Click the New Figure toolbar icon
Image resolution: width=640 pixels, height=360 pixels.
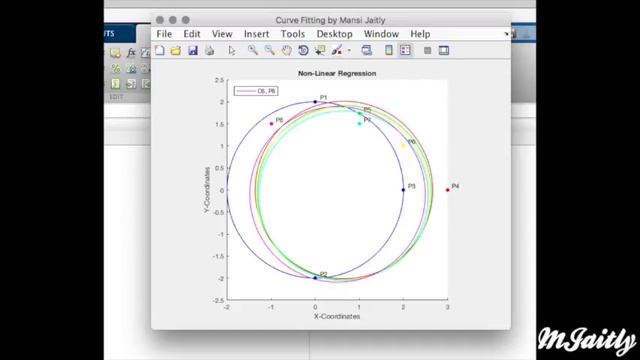point(160,50)
